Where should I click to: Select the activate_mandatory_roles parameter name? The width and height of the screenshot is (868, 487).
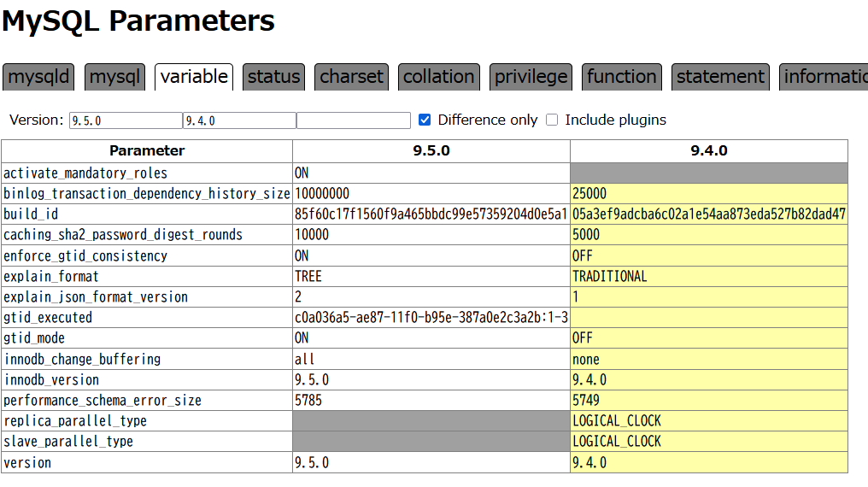(85, 173)
